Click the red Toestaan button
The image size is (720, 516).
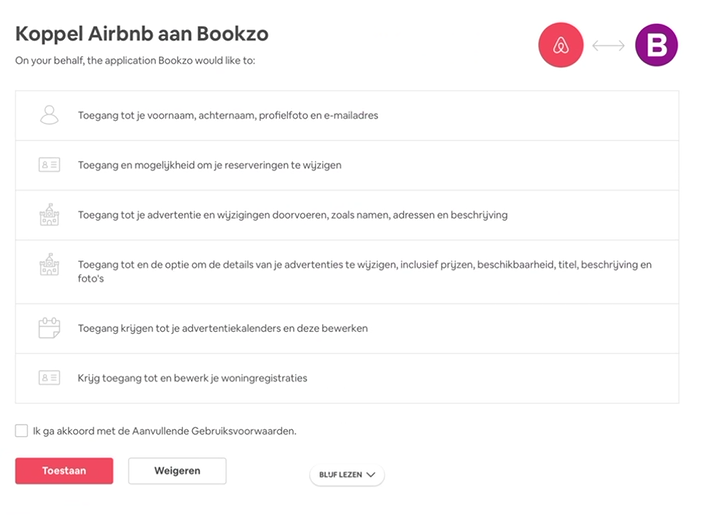point(64,471)
